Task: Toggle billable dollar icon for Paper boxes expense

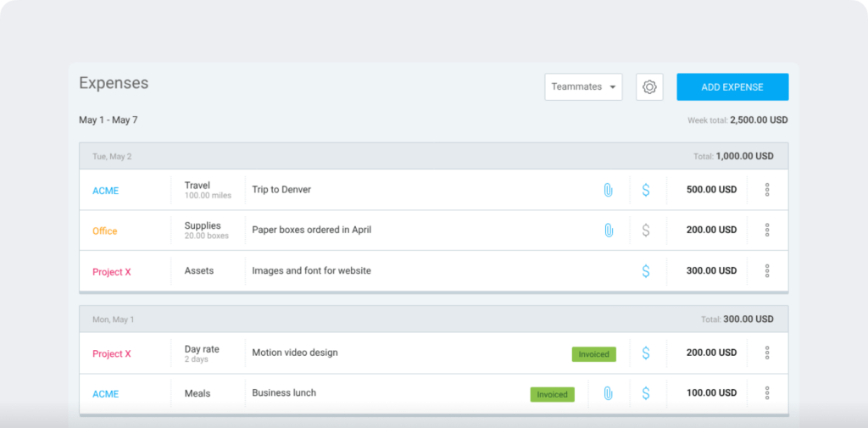Action: point(645,231)
